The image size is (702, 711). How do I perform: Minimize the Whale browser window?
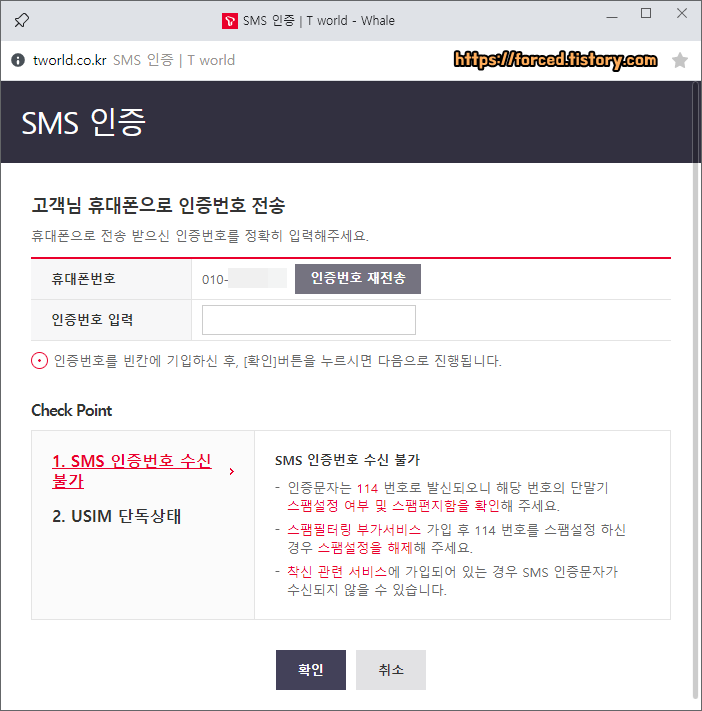coord(612,17)
